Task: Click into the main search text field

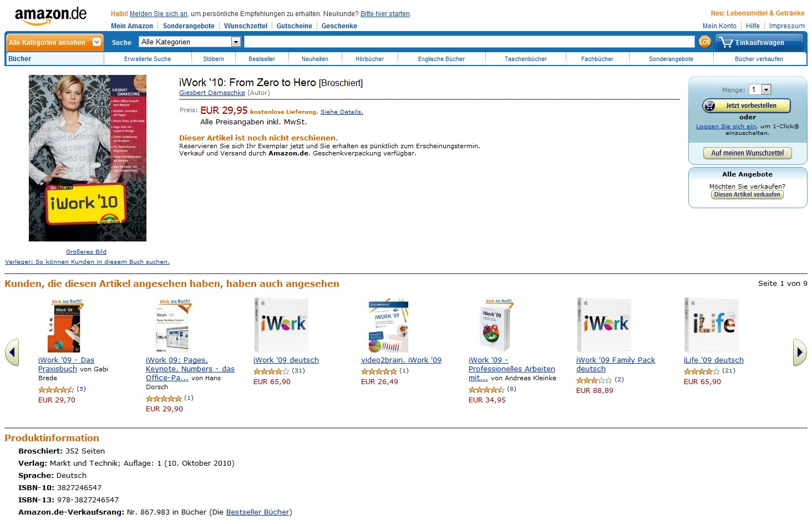Action: pos(469,42)
